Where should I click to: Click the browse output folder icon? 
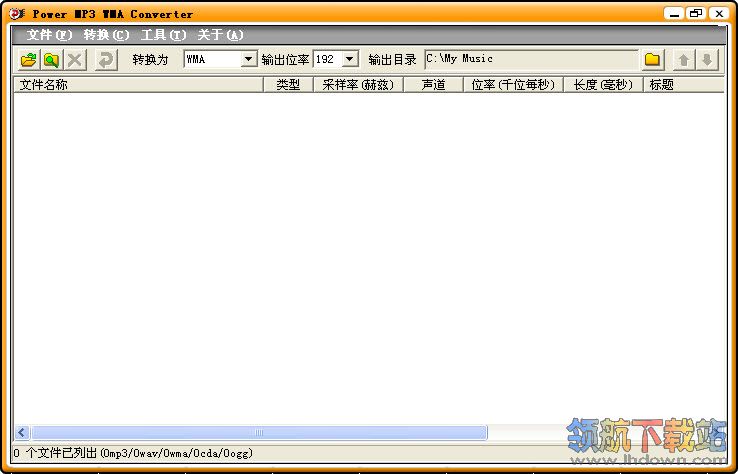click(652, 60)
